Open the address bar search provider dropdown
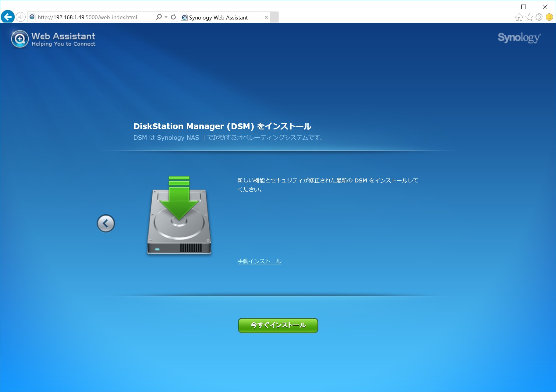The width and height of the screenshot is (556, 392). (165, 17)
